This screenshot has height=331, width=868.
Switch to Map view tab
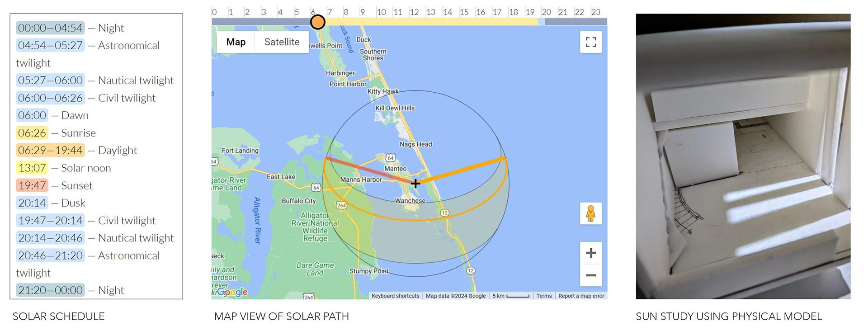click(x=236, y=42)
